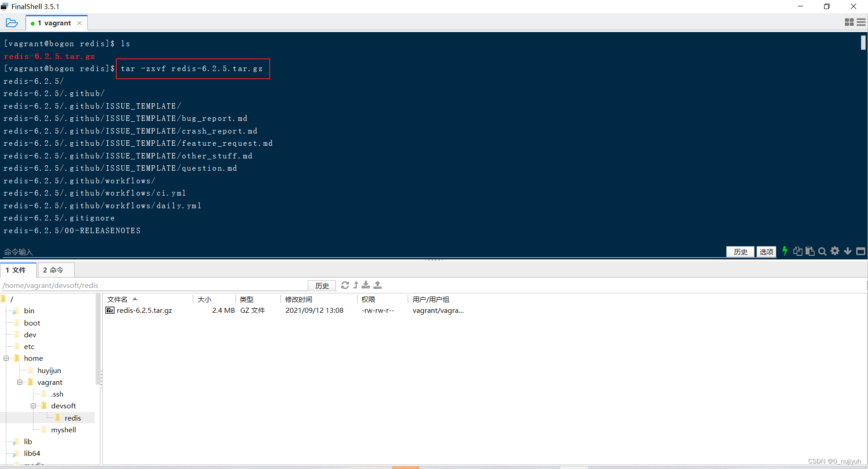This screenshot has height=469, width=868.
Task: Switch to the 1 文件 tab
Action: point(18,270)
